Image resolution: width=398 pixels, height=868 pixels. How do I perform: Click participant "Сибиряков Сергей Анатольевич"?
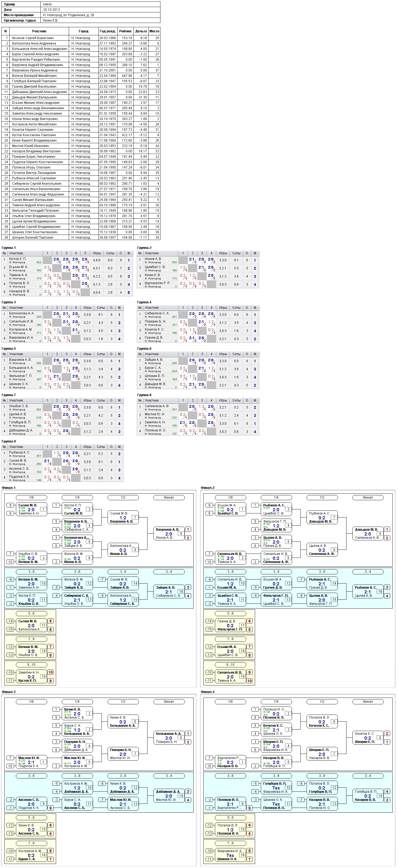pos(37,184)
